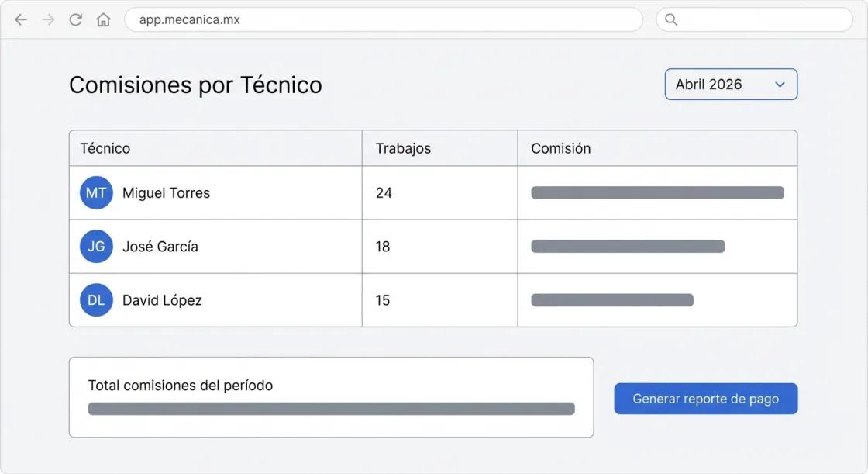868x474 pixels.
Task: Click the JG avatar for José García
Action: coord(96,246)
